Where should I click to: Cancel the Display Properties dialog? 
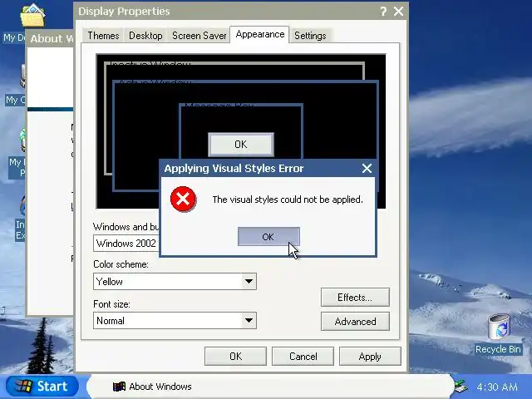[303, 357]
